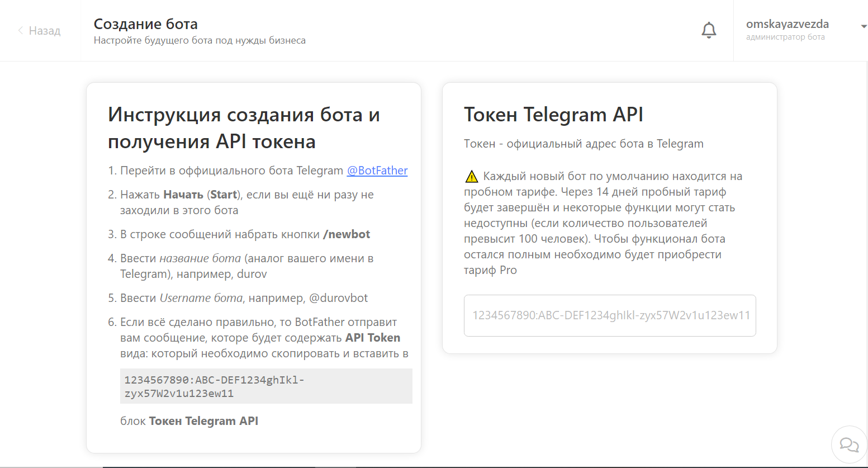Click the Создание бота page title
The height and width of the screenshot is (468, 868).
point(146,24)
